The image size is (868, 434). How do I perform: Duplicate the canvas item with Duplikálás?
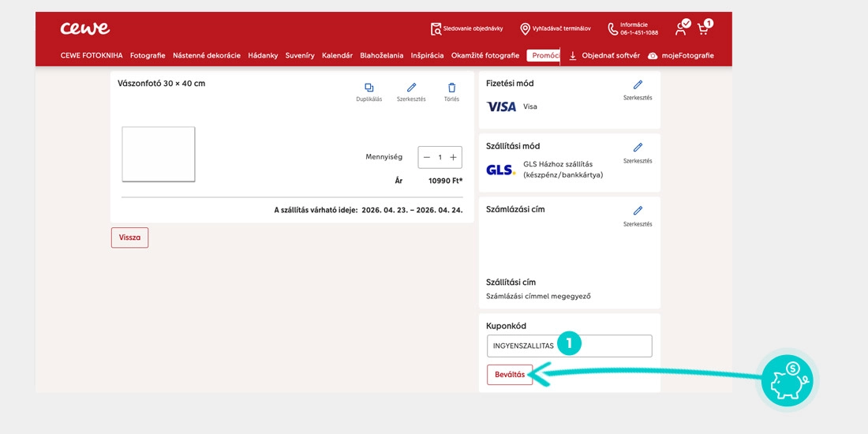369,92
